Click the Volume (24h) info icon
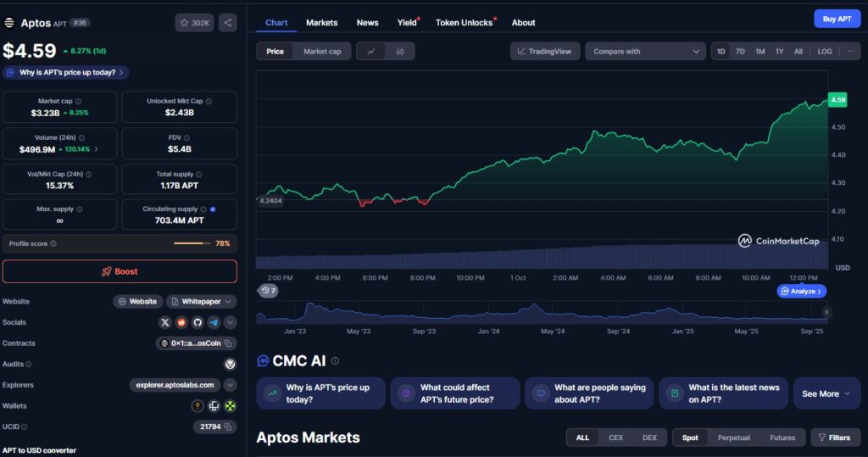The width and height of the screenshot is (868, 457). point(81,137)
